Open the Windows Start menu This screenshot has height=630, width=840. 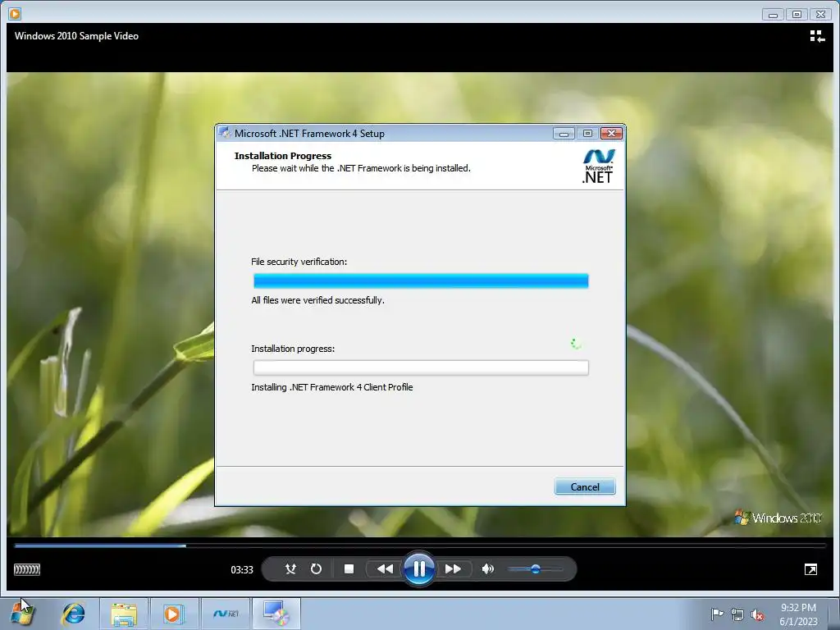pyautogui.click(x=21, y=614)
